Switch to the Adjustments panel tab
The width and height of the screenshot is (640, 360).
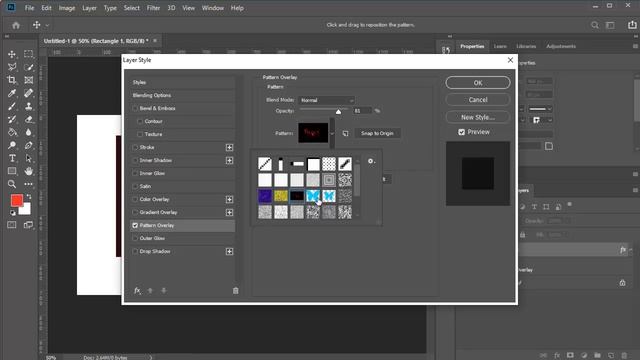pos(561,46)
